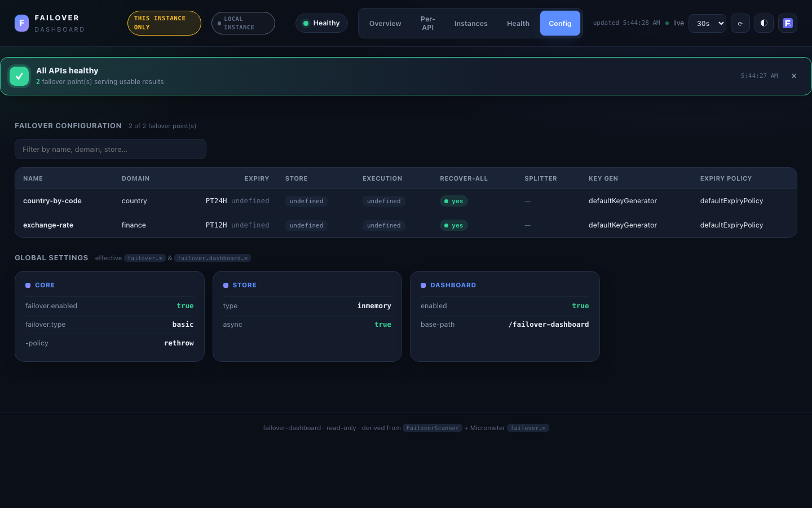This screenshot has width=812, height=508.
Task: Click the green checkmark icon in alert banner
Action: click(19, 76)
